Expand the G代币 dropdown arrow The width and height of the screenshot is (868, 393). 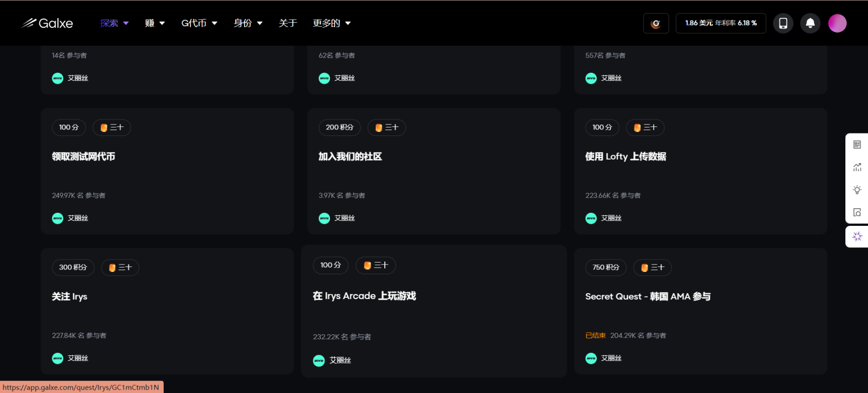pos(214,23)
